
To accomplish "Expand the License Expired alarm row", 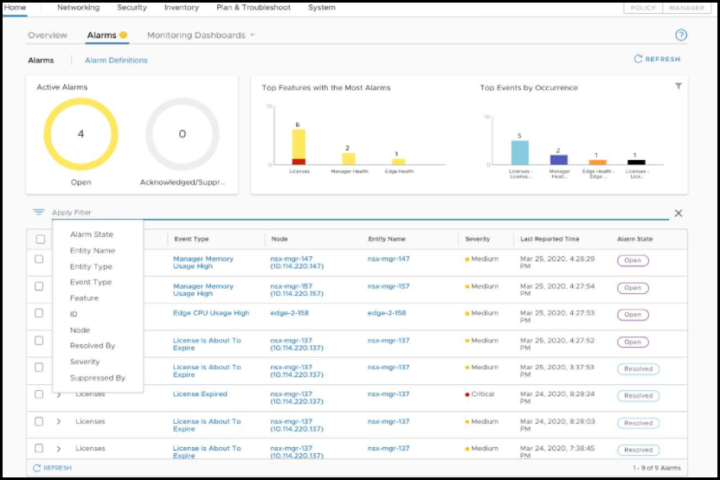I will point(58,395).
